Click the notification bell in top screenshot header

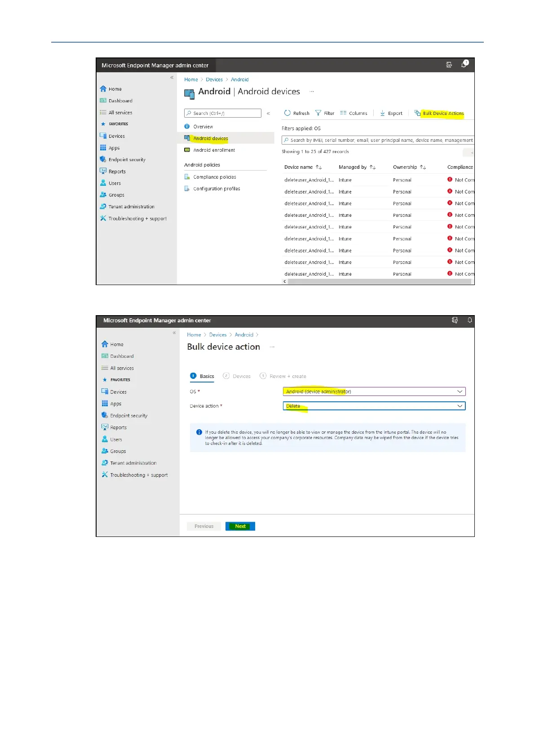pos(464,65)
